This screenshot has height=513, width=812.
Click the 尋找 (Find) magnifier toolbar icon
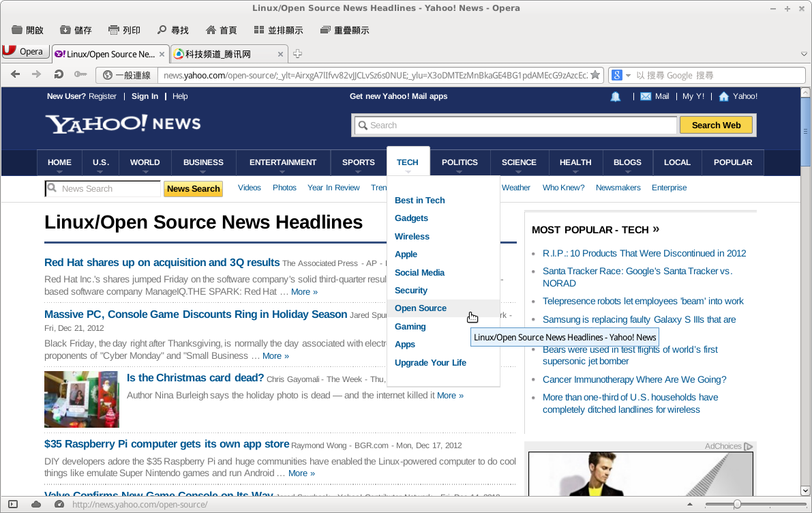(162, 30)
